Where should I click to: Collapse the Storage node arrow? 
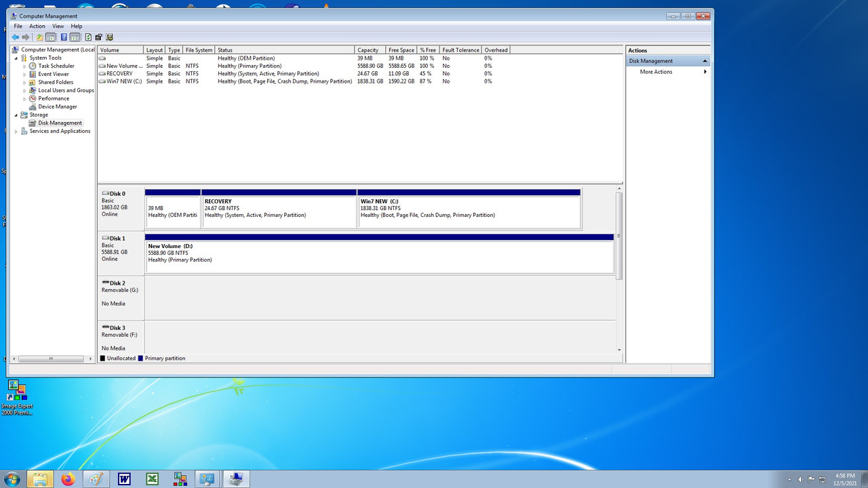16,115
